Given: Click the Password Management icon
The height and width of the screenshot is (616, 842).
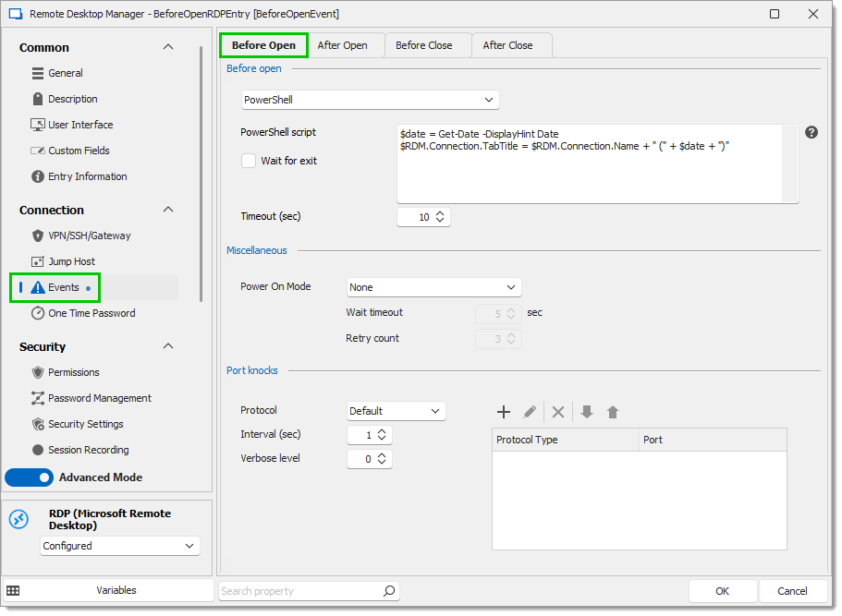Looking at the screenshot, I should pos(38,398).
